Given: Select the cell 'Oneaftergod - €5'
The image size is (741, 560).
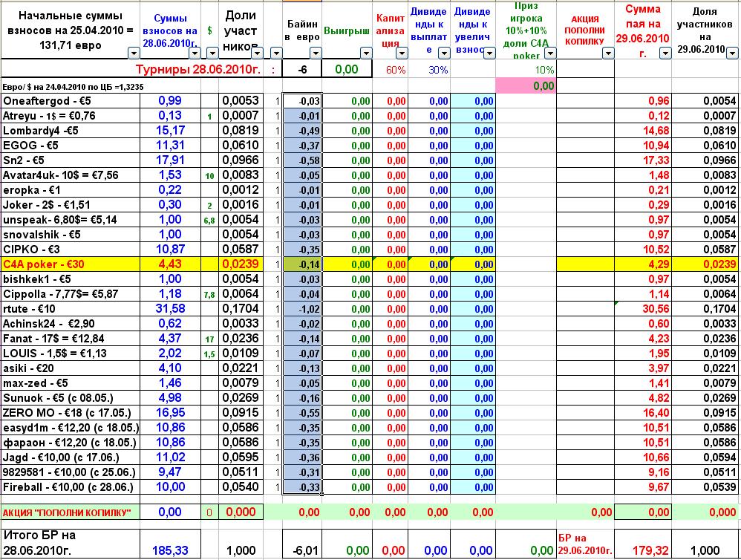Looking at the screenshot, I should [71, 101].
